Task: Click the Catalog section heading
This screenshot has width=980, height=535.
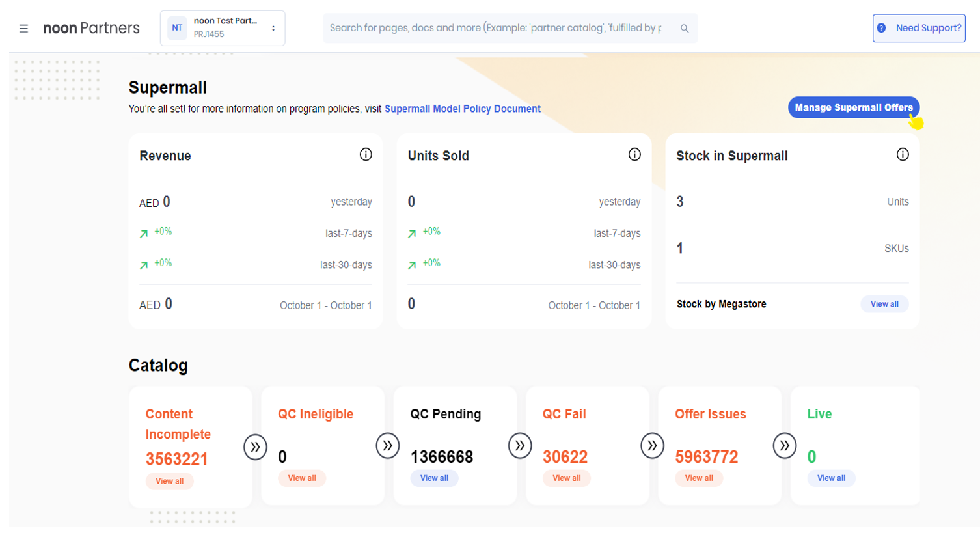Action: click(x=158, y=365)
